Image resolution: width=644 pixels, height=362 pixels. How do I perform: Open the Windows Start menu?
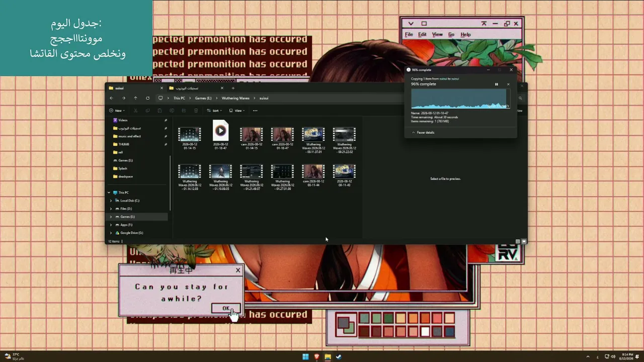[305, 357]
